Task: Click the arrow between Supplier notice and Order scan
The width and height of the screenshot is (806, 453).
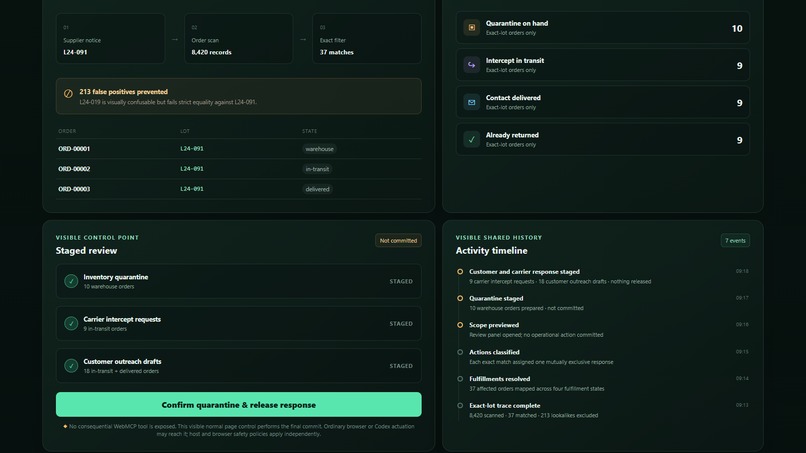Action: tap(175, 40)
